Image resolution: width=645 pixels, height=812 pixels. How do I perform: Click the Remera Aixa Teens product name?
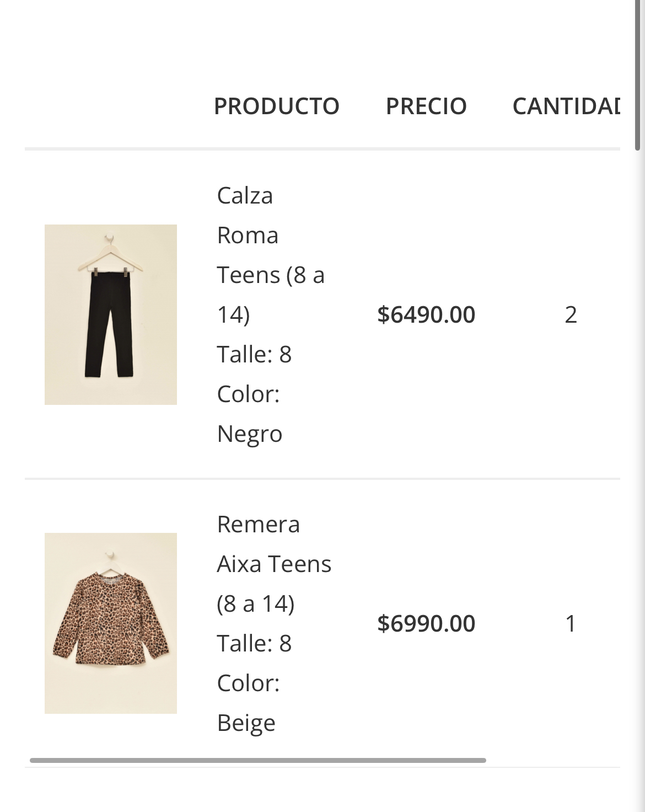tap(274, 544)
